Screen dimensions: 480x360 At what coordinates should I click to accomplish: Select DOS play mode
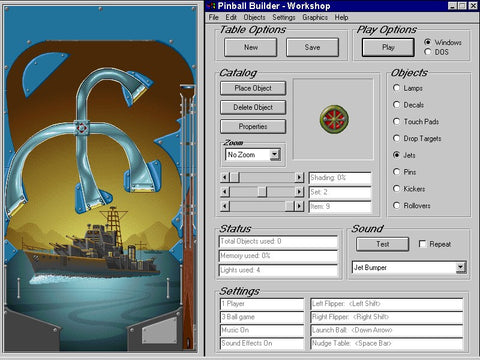[428, 52]
